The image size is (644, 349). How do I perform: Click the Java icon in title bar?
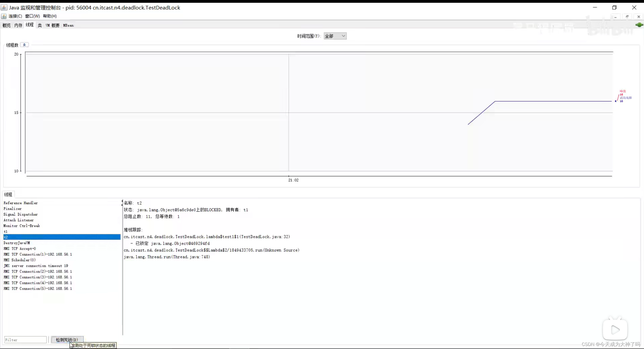4,8
